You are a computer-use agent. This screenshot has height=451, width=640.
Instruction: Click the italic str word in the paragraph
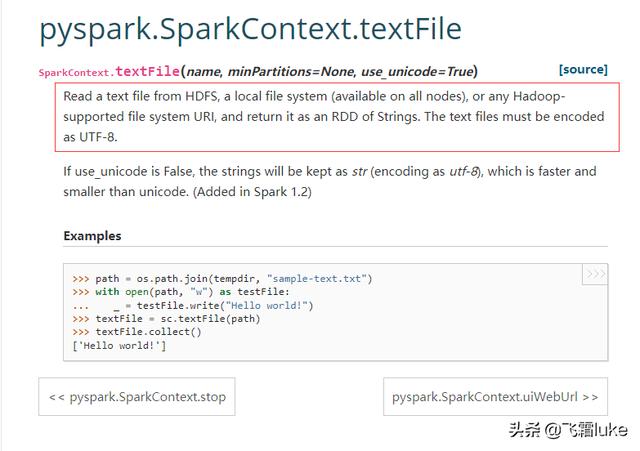pos(359,172)
